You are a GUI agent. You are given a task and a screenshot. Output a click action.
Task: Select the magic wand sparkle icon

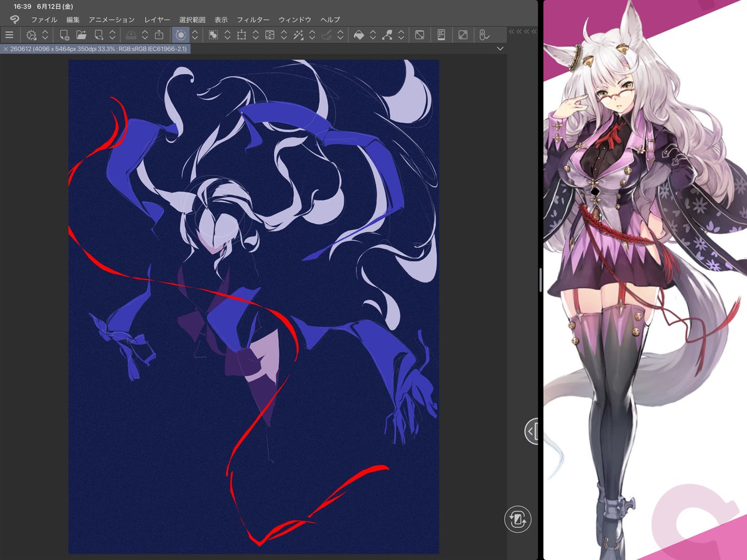(298, 35)
